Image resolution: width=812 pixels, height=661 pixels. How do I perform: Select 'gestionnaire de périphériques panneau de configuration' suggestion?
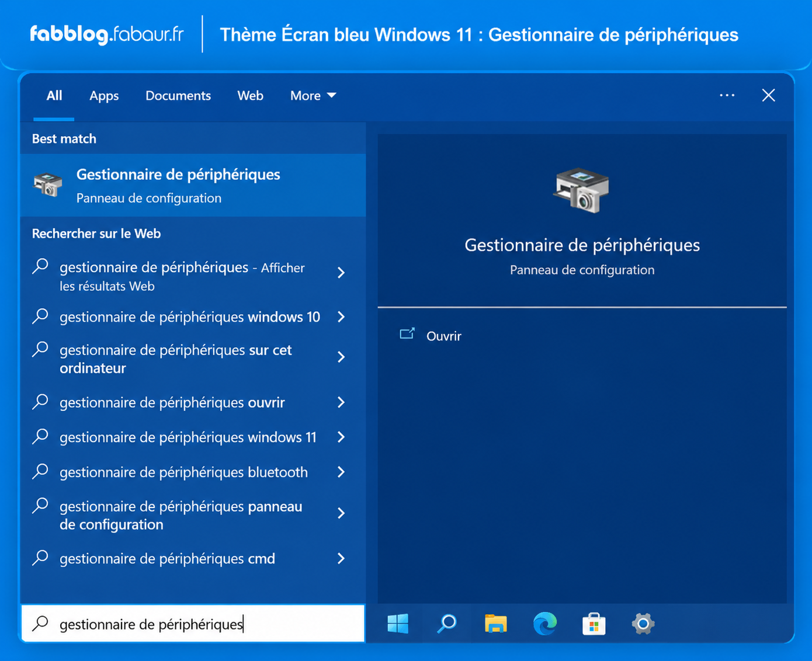coord(181,516)
